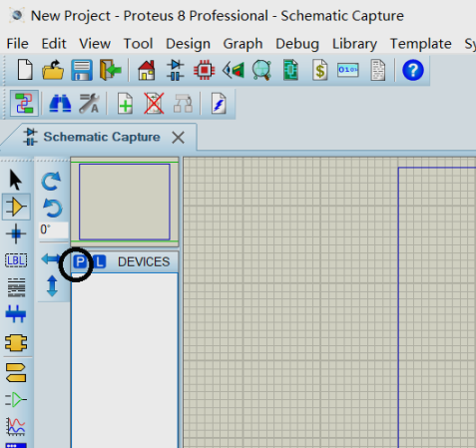
Task: Open the Debug menu
Action: coord(297,44)
